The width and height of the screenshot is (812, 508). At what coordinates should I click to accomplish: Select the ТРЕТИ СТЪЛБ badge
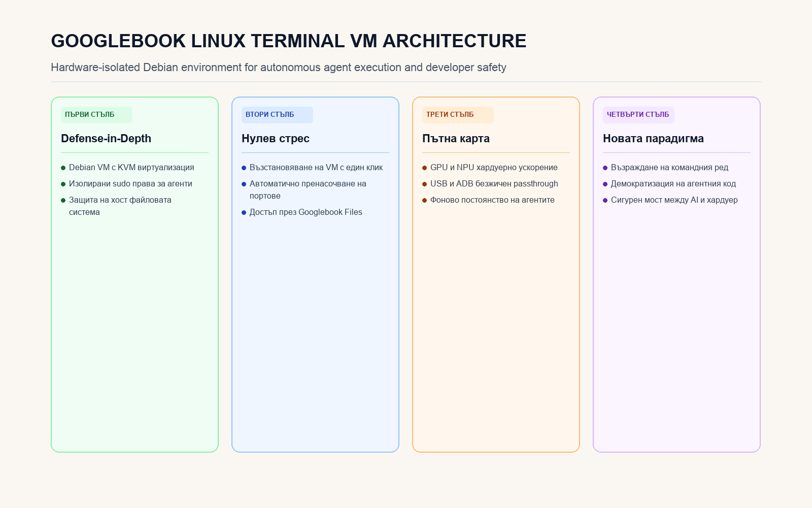(458, 115)
